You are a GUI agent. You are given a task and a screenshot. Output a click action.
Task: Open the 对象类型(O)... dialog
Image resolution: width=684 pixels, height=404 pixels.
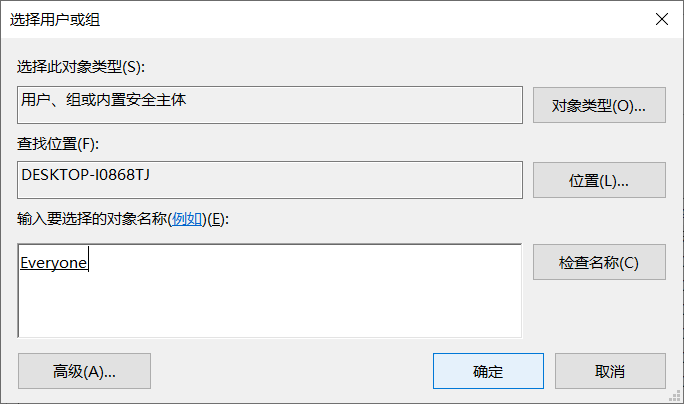pyautogui.click(x=599, y=104)
